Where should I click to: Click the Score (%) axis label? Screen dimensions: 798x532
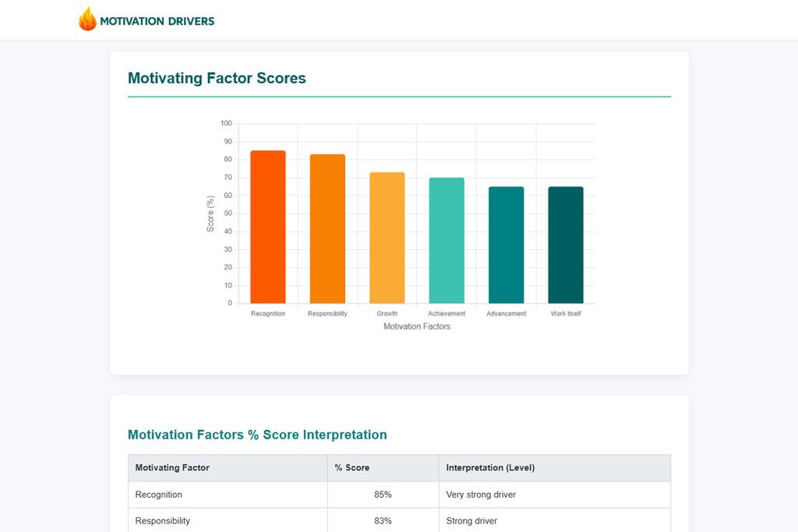(210, 213)
